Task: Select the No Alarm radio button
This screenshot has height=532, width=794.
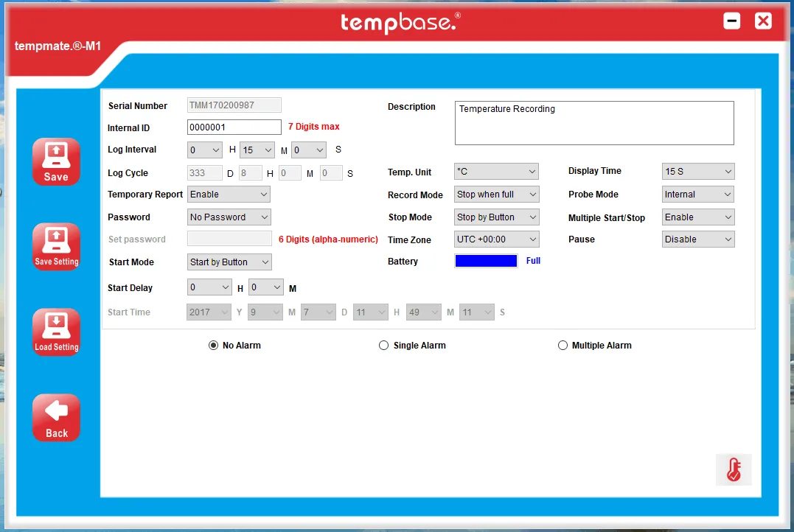Action: (x=214, y=345)
